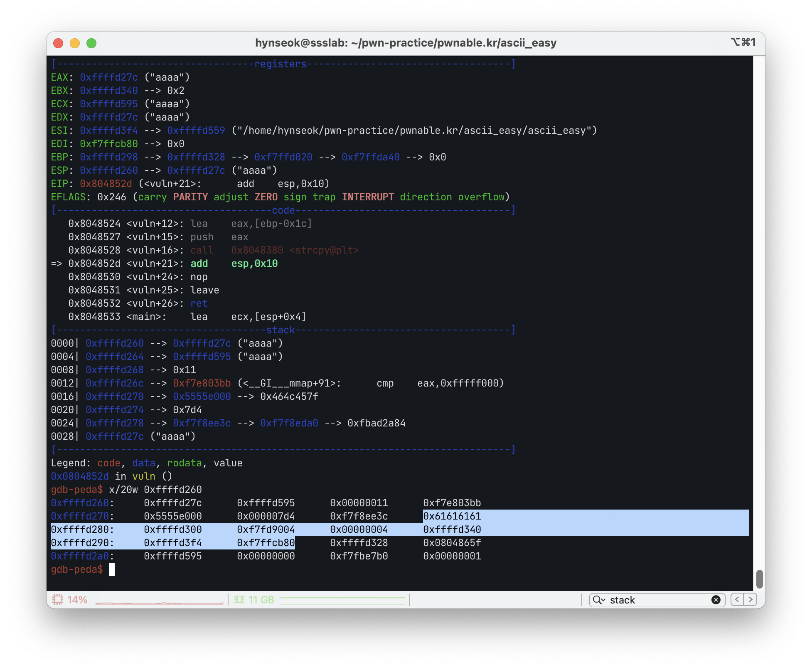Open the search options magnifier dropdown

tap(599, 600)
